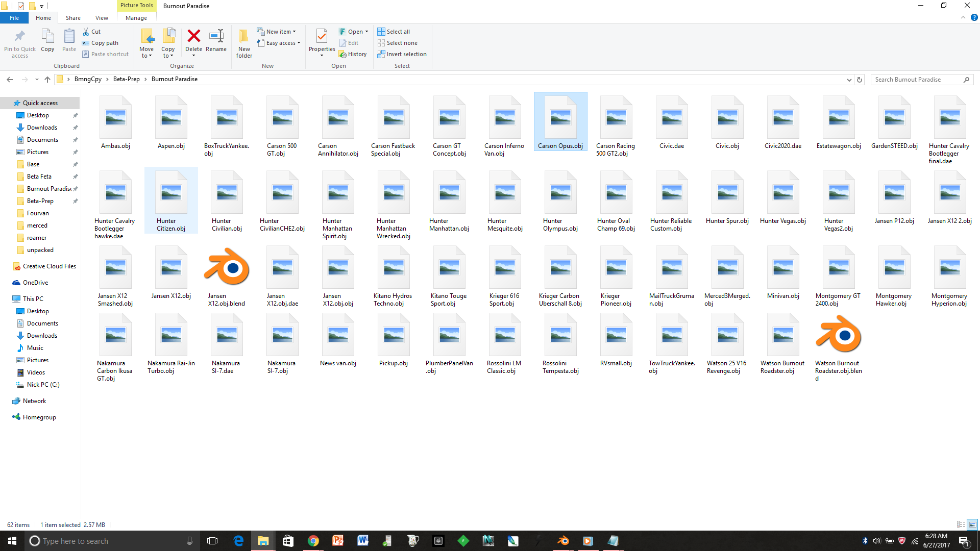Click Type here to search box
980x551 pixels.
111,541
